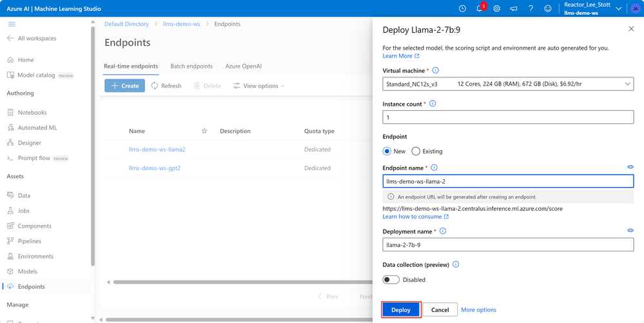
Task: Open the Virtual machine dropdown
Action: (x=508, y=84)
